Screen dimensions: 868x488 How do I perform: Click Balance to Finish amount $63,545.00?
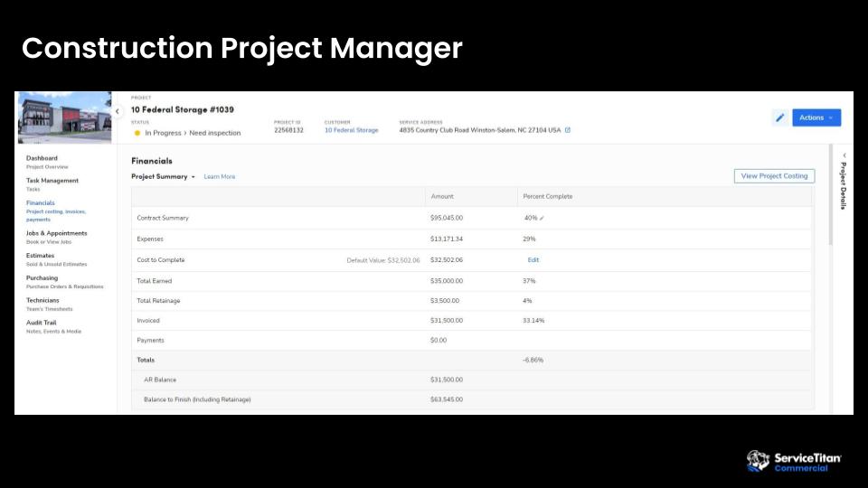pos(446,399)
